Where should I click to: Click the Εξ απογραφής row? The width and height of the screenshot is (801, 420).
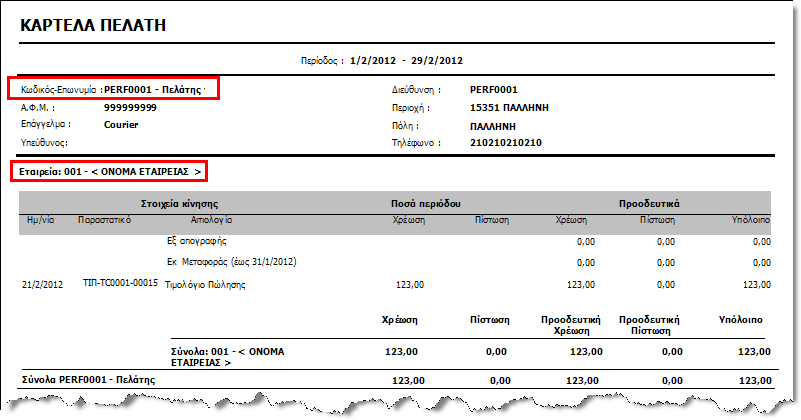394,241
